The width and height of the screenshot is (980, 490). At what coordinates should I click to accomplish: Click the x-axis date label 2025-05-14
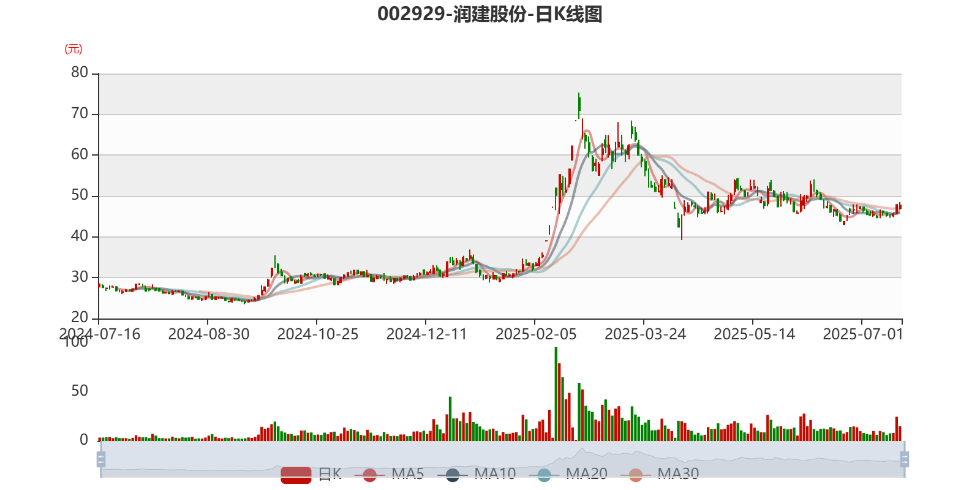click(754, 334)
